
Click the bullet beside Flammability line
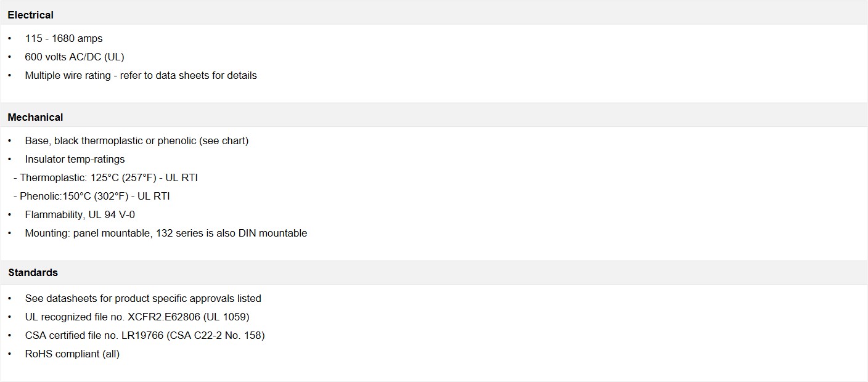(10, 214)
